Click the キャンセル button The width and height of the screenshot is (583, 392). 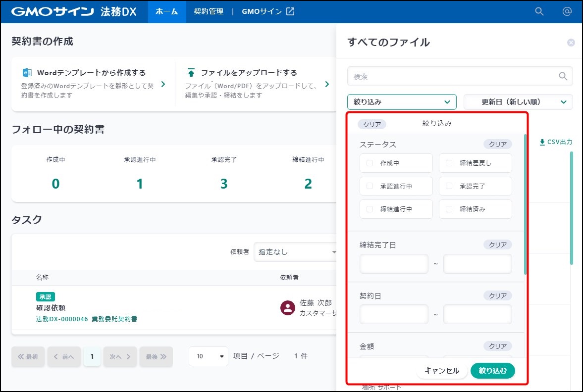pos(442,370)
